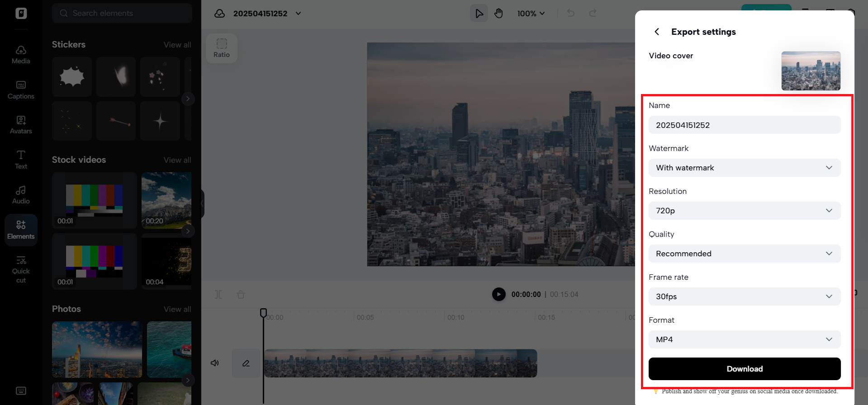Show next stickers with arrow
Screen dimensions: 868x405
(188, 99)
